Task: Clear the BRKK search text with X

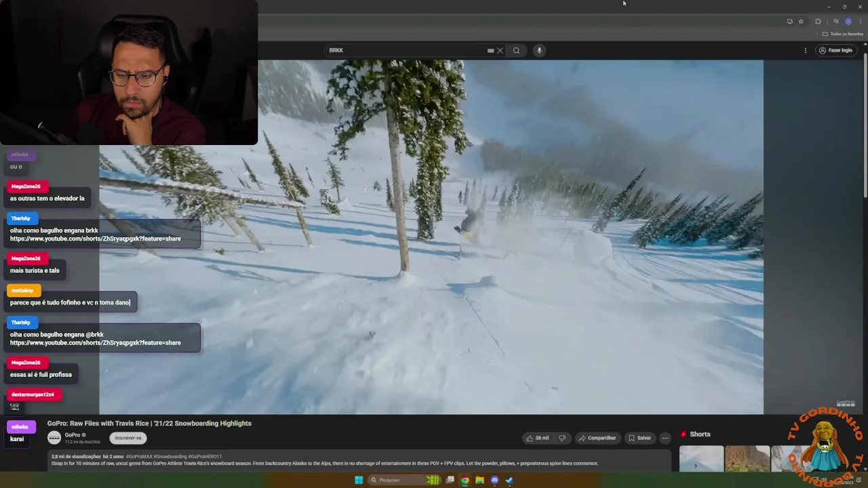Action: coord(500,50)
